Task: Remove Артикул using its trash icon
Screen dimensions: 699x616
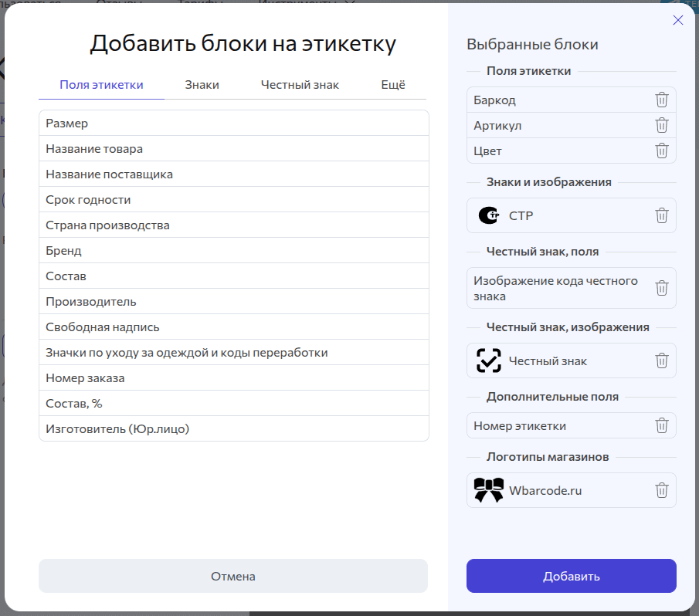Action: [661, 125]
